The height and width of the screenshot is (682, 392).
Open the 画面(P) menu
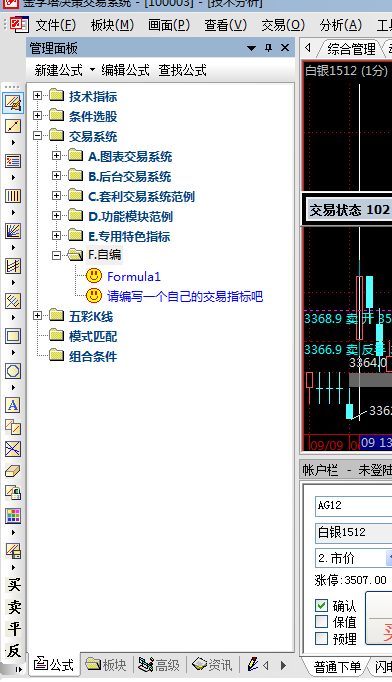point(169,25)
